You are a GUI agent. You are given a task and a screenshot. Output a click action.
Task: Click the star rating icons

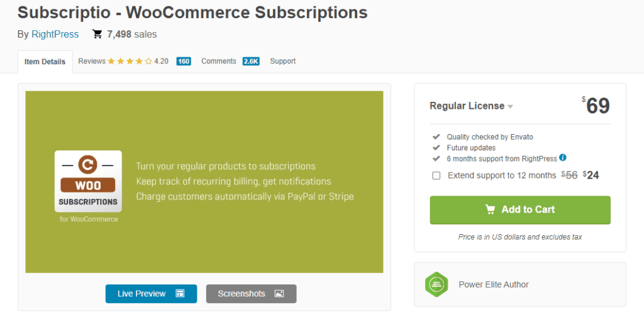[130, 62]
